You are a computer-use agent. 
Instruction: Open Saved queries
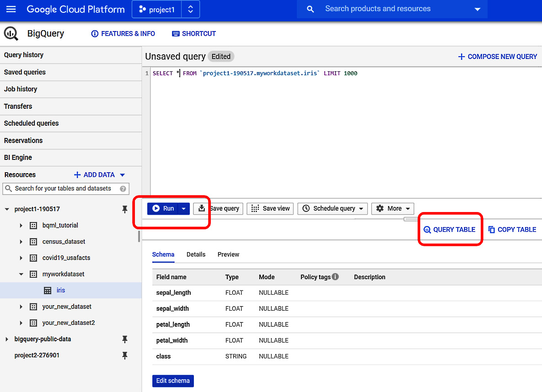(71, 72)
